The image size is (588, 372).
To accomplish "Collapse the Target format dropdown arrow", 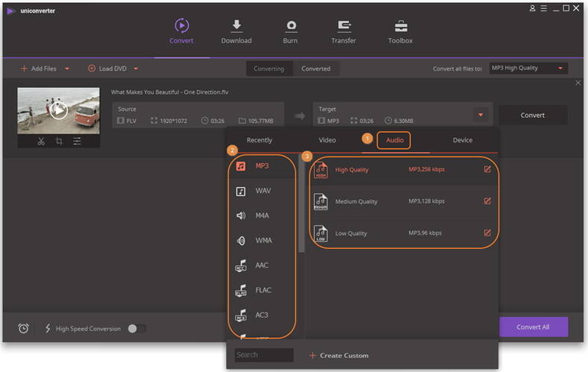I will point(481,115).
